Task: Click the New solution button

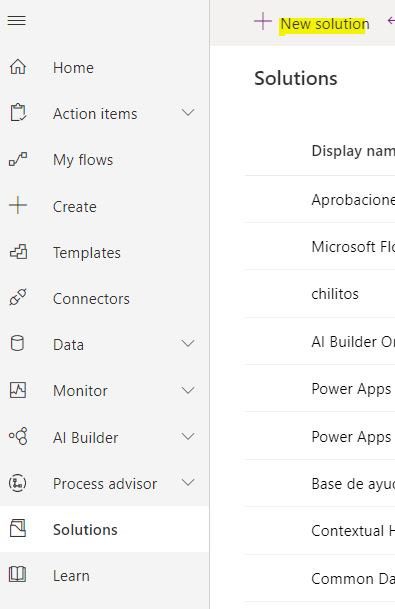Action: click(x=325, y=24)
